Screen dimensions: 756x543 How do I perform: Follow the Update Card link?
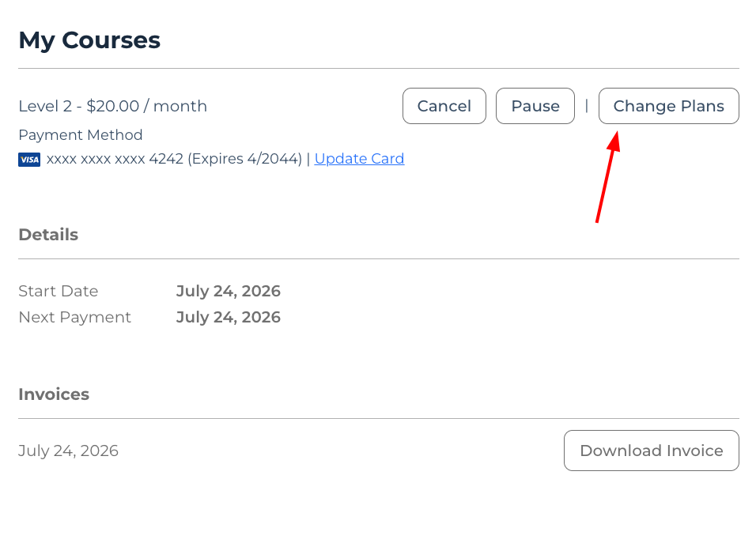coord(359,159)
